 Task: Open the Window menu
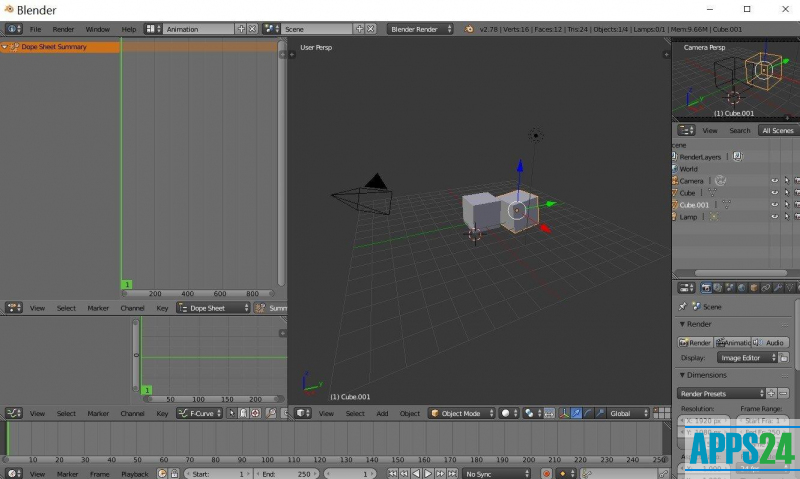[x=97, y=29]
